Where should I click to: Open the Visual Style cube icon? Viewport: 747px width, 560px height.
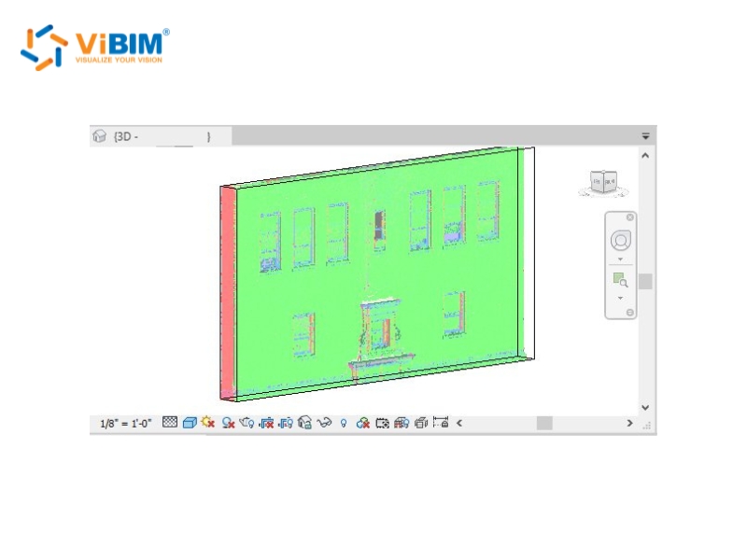190,423
